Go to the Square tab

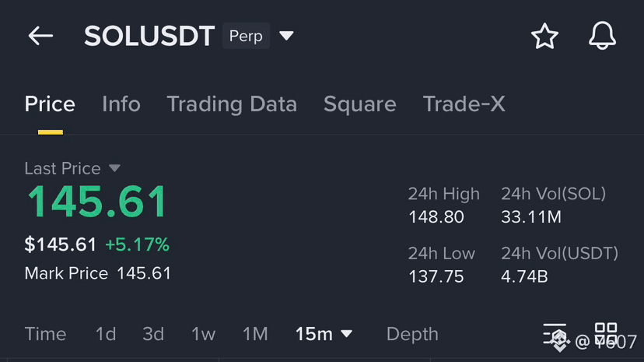tap(359, 104)
